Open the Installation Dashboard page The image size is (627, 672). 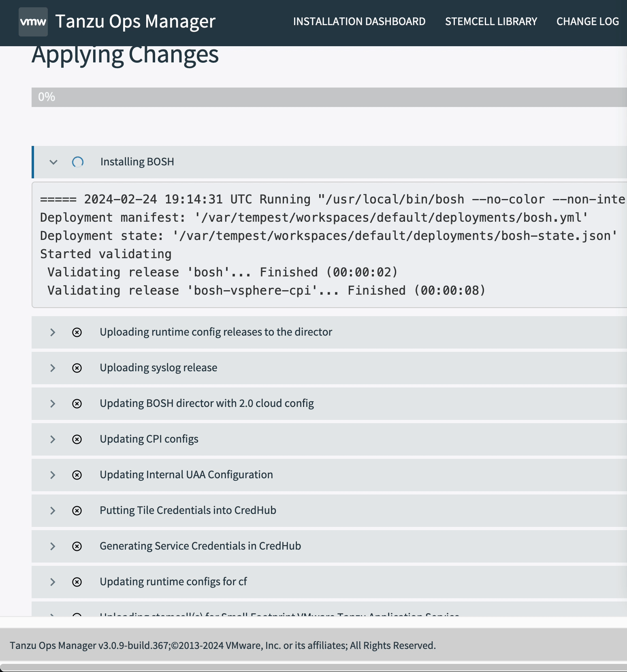coord(359,21)
